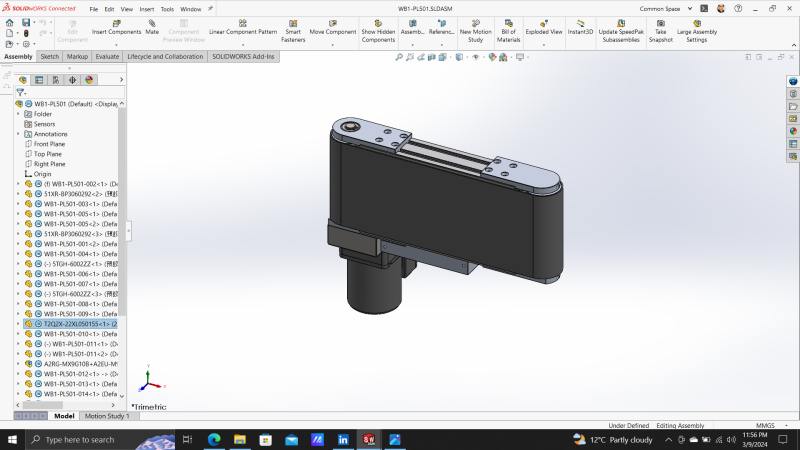800x450 pixels.
Task: Open the Motion Study 1 tab
Action: (x=107, y=416)
